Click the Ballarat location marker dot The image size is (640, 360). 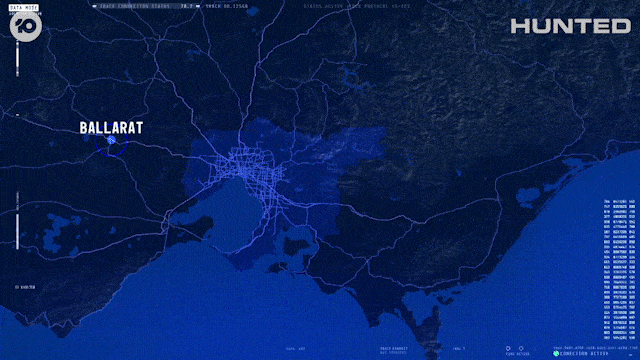coord(111,140)
